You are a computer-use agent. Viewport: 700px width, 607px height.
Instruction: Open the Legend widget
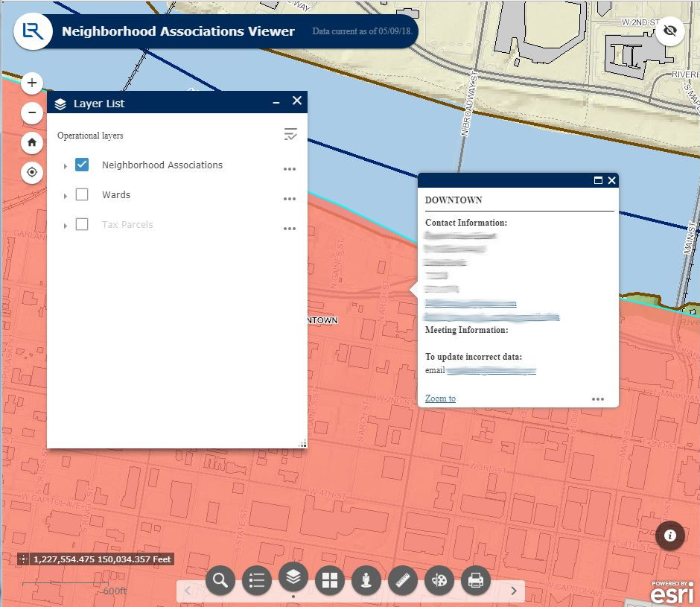pyautogui.click(x=257, y=579)
